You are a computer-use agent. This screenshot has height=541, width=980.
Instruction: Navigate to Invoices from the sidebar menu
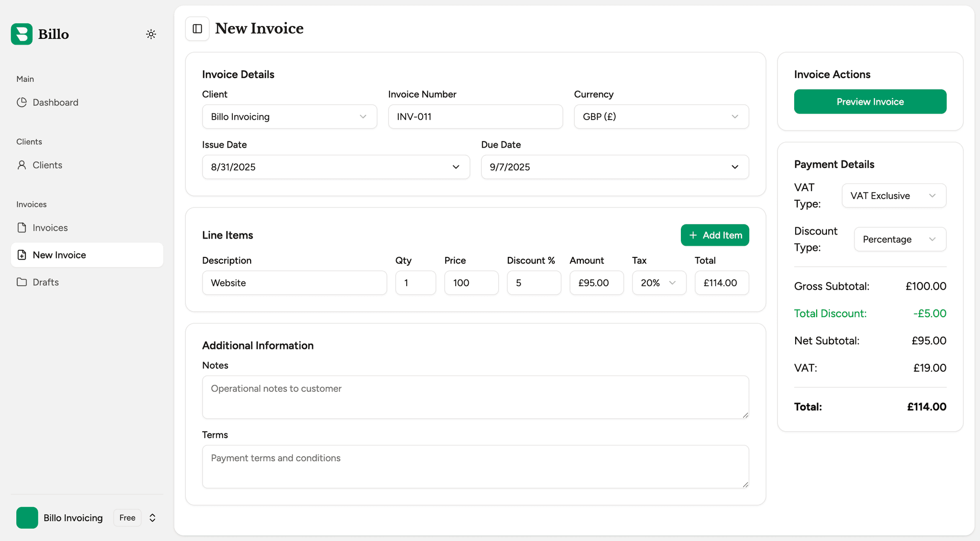[x=50, y=227]
